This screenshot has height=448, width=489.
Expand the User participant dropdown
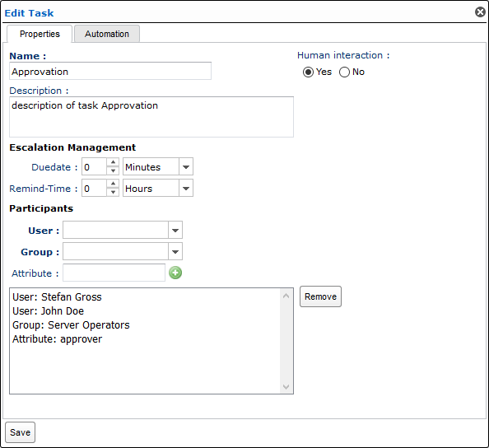coord(175,231)
